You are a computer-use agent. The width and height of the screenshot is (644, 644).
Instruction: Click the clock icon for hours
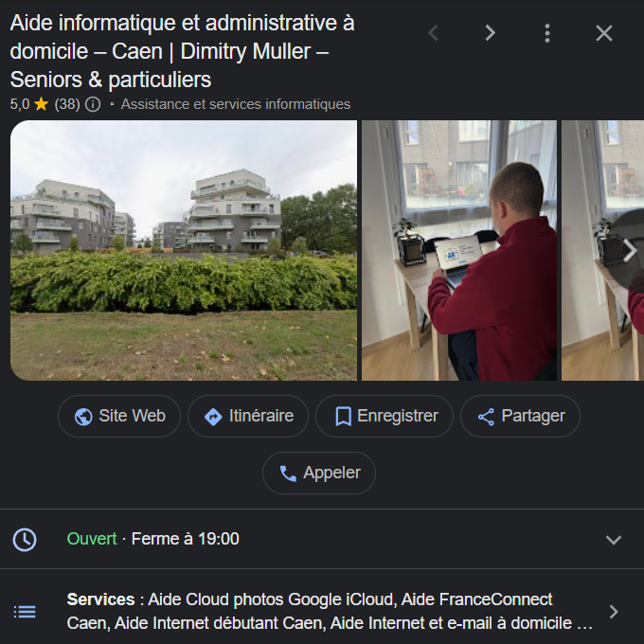pos(25,540)
